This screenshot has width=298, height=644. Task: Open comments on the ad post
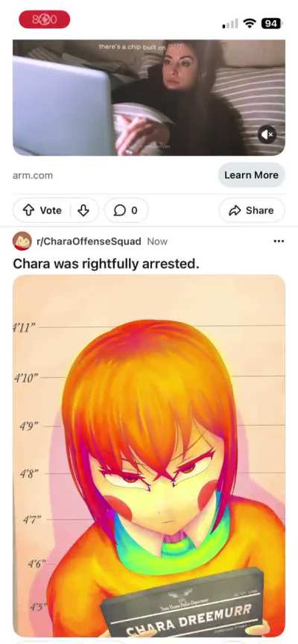pyautogui.click(x=126, y=210)
